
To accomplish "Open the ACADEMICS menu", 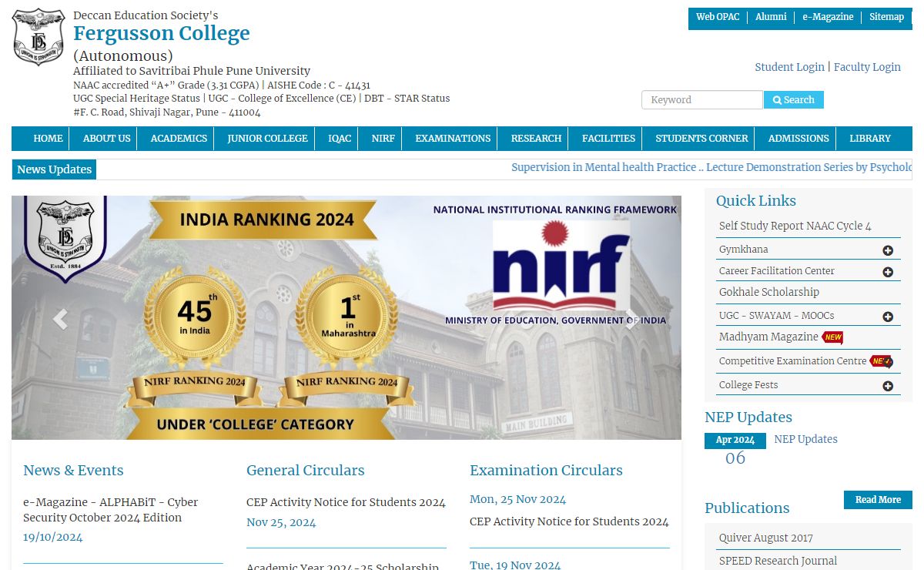I will (179, 139).
